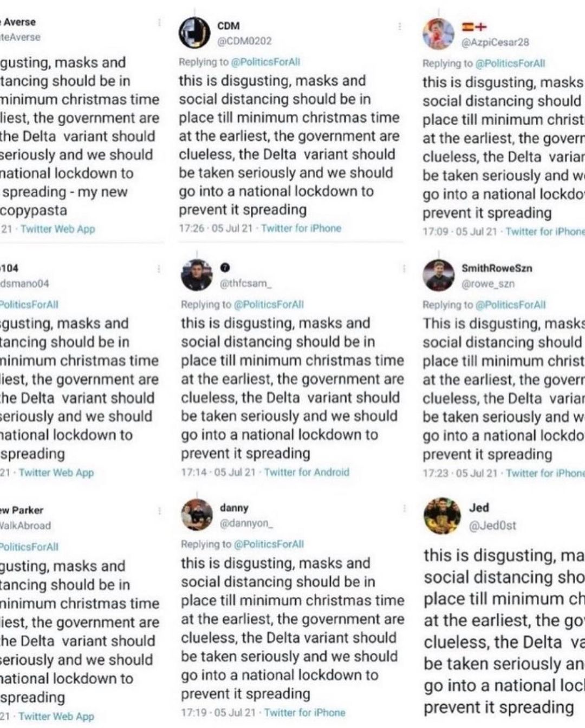This screenshot has height=728, width=585.
Task: Open the 17:26 · 05 Jul 21 timestamp
Action: 216,228
